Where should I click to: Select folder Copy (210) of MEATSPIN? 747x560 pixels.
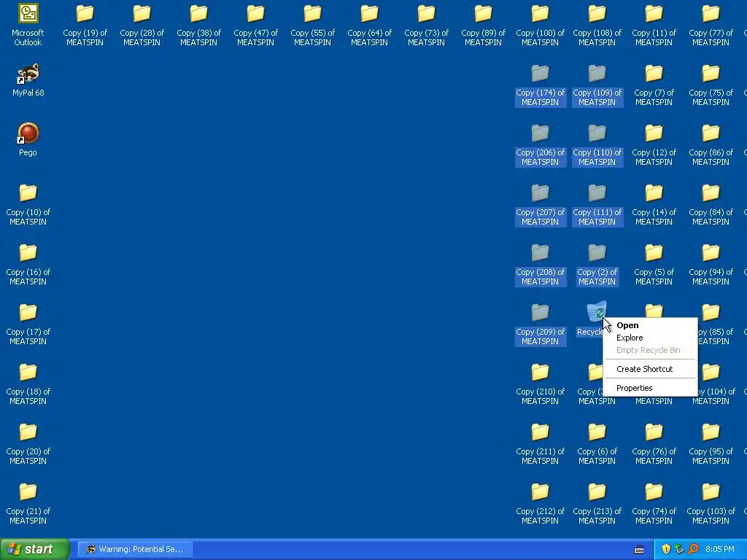pyautogui.click(x=540, y=384)
